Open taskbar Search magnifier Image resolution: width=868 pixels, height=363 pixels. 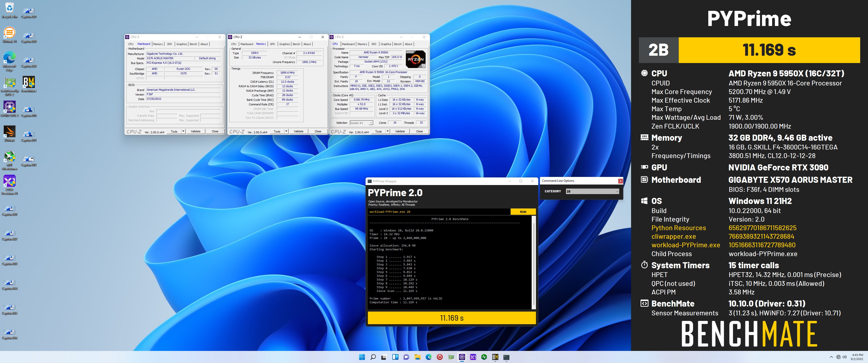373,357
